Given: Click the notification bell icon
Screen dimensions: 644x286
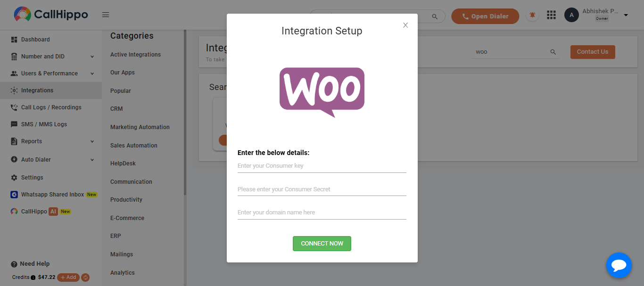Looking at the screenshot, I should [x=532, y=15].
